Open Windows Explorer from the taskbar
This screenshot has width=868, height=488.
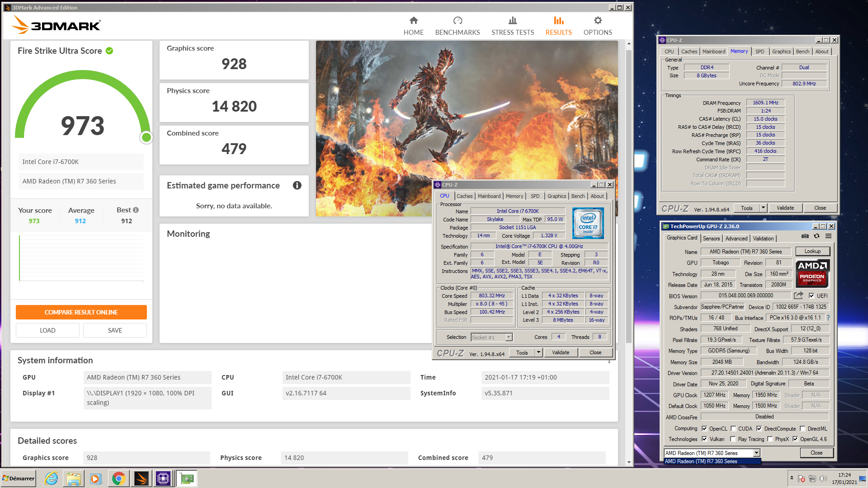click(74, 479)
